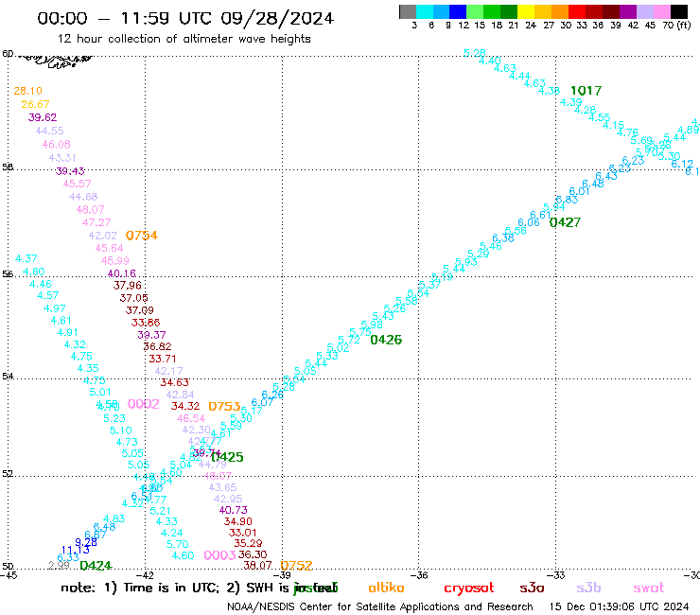This screenshot has height=615, width=700.
Task: Click the lavender value '44.55'
Action: click(x=49, y=131)
